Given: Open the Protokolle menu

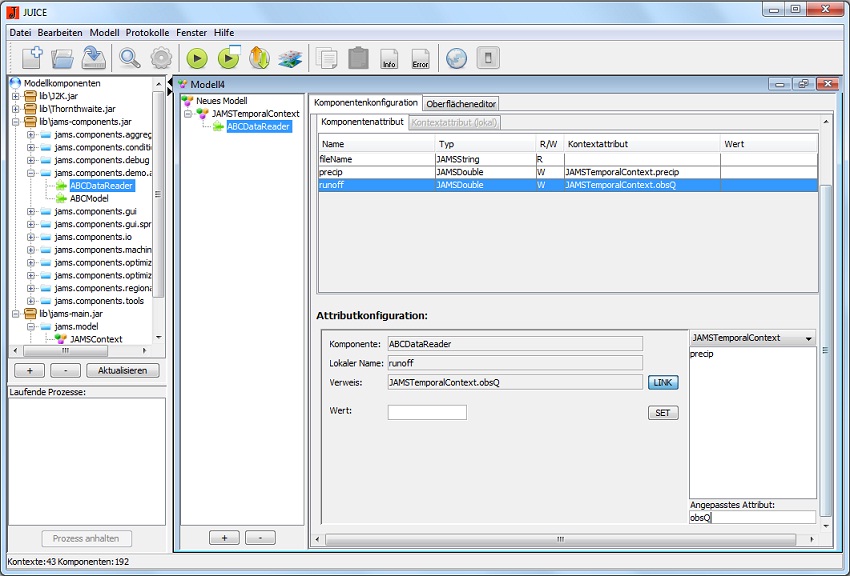Looking at the screenshot, I should 148,33.
